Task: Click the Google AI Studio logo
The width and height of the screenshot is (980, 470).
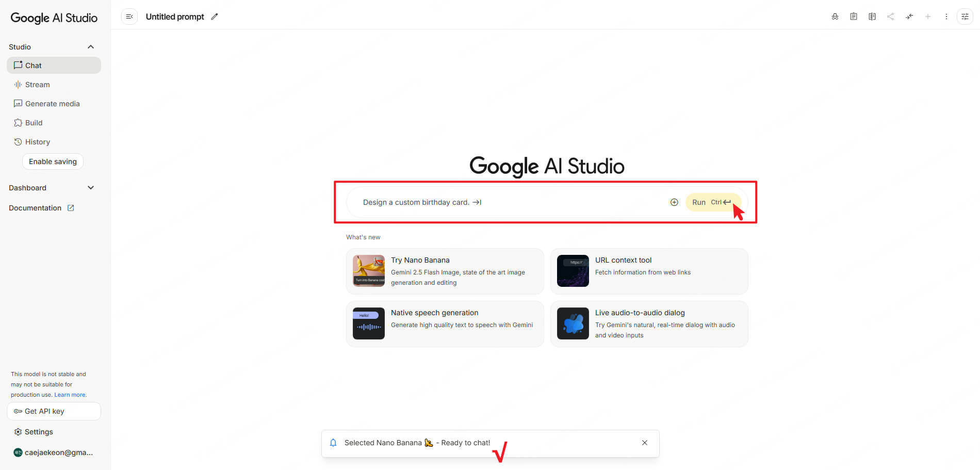Action: coord(54,18)
